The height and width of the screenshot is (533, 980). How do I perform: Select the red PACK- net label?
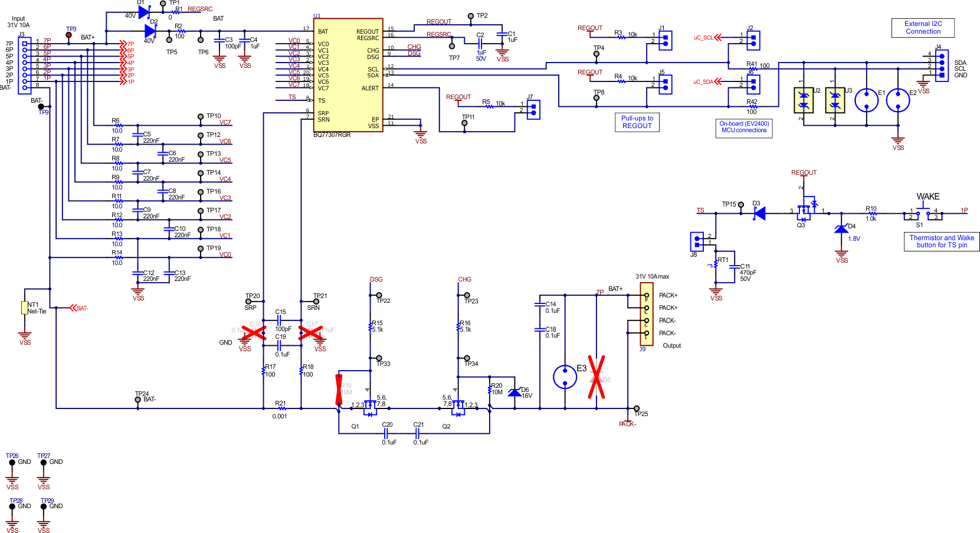pyautogui.click(x=627, y=424)
